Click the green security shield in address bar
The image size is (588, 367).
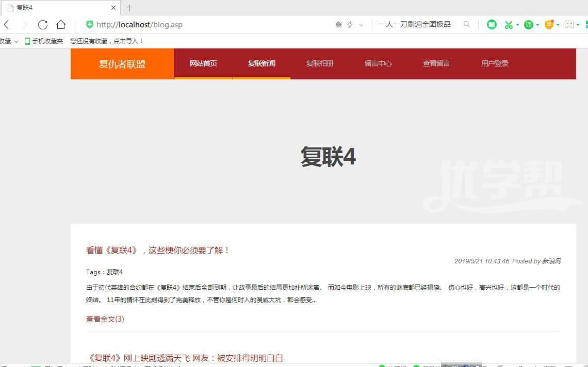[x=90, y=25]
